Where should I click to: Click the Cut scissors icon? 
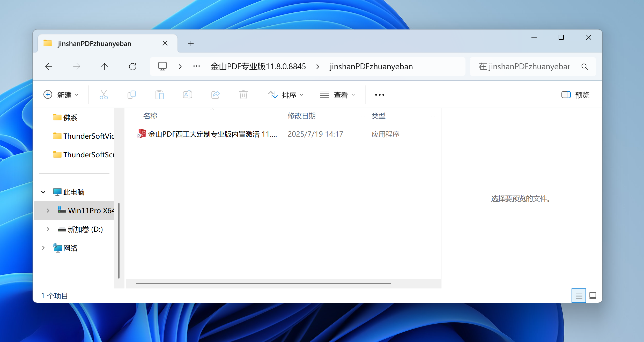(x=104, y=95)
